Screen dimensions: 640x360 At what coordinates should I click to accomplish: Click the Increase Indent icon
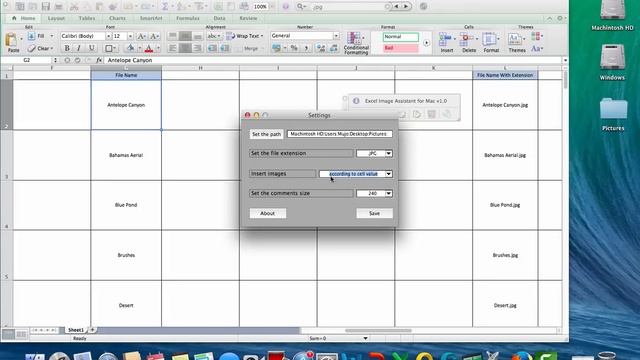[225, 48]
